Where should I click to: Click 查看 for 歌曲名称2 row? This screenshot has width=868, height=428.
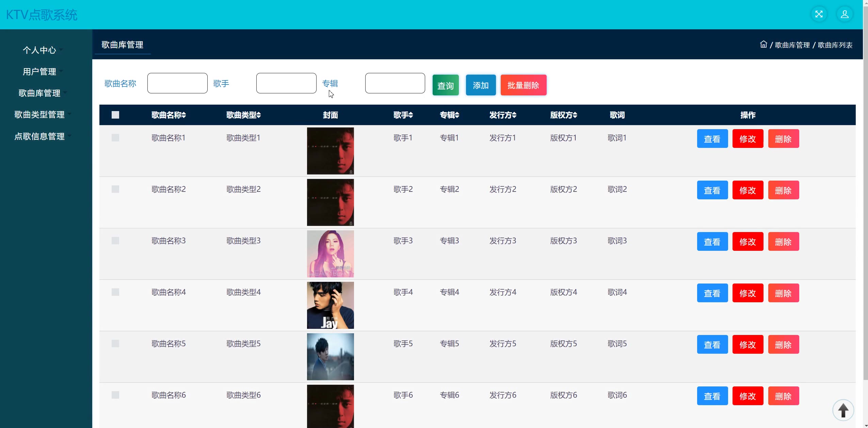[712, 190]
